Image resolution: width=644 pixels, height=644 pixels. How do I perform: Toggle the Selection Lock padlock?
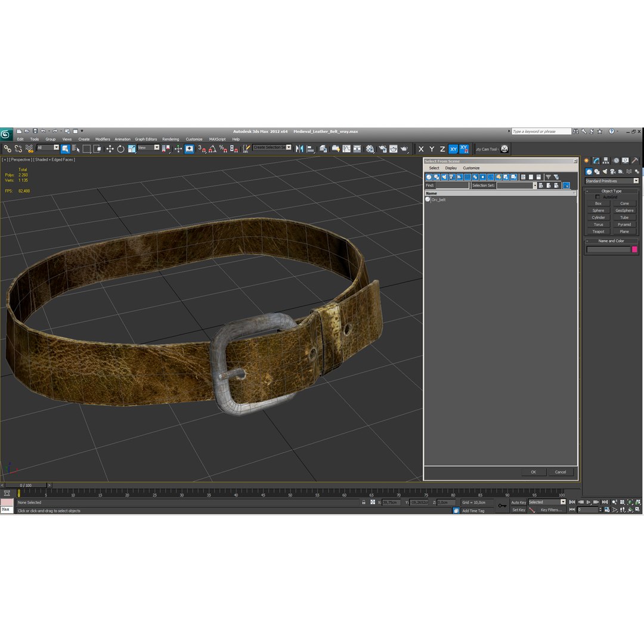point(364,502)
